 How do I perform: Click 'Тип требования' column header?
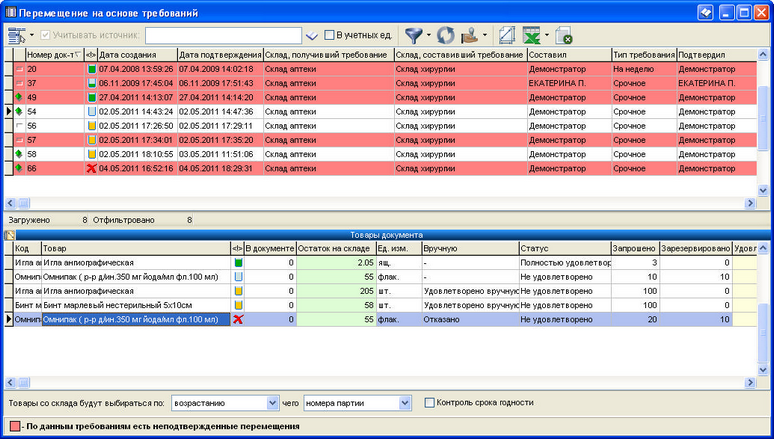click(644, 55)
